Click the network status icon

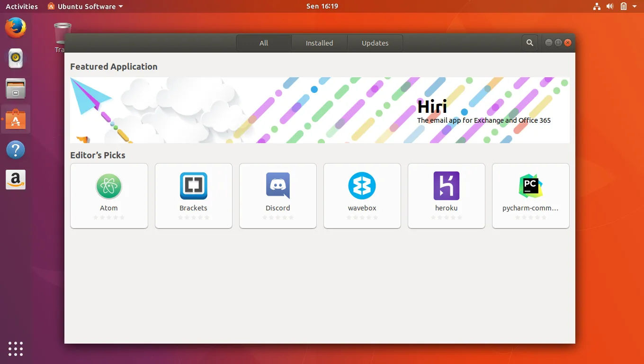click(x=597, y=6)
